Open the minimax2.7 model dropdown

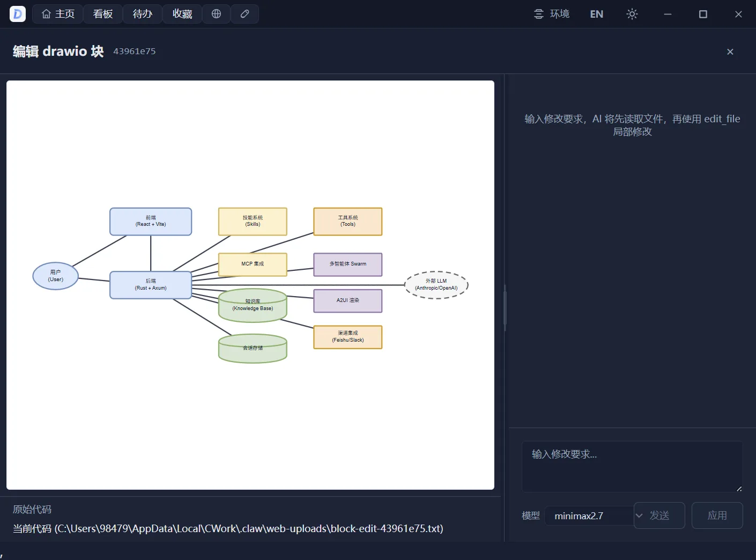pyautogui.click(x=594, y=516)
